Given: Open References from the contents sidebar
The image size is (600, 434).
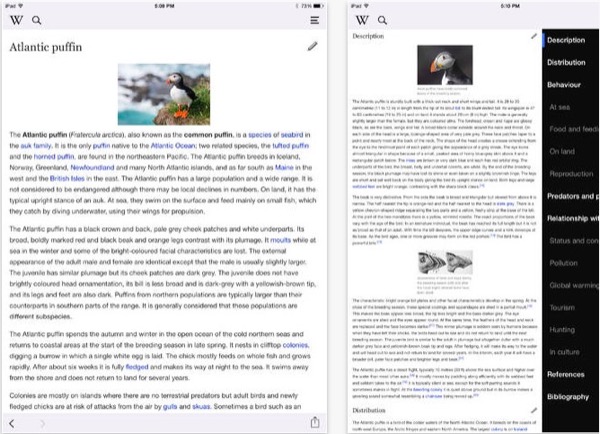Looking at the screenshot, I should click(569, 374).
